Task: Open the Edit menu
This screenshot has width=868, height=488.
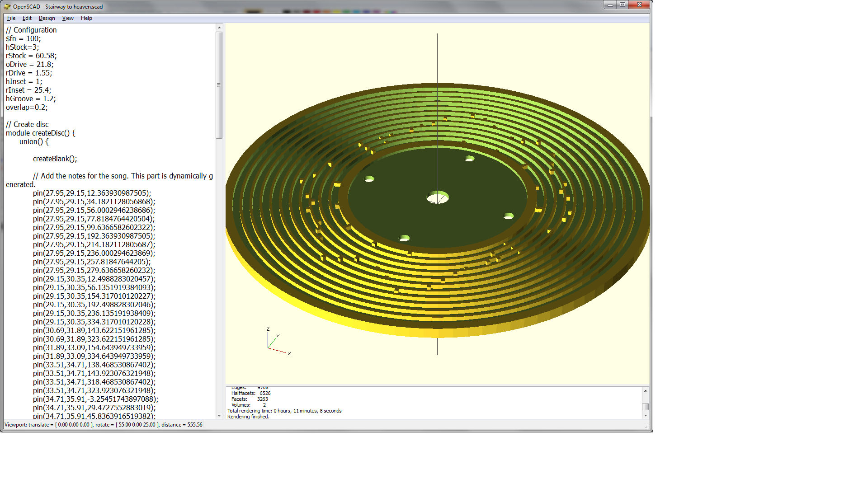Action: (x=27, y=18)
